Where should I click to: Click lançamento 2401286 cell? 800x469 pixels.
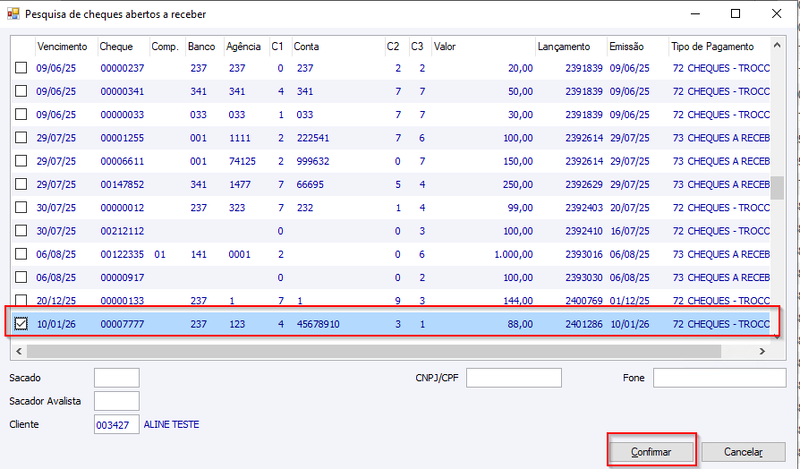pos(584,324)
